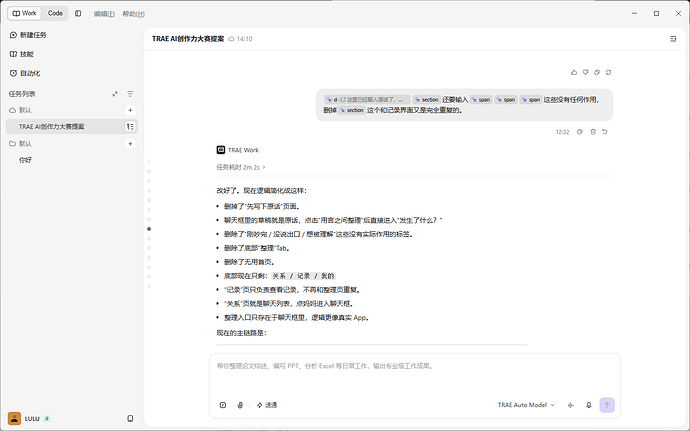This screenshot has height=431, width=690.
Task: Click 新建任务 to create a task
Action: click(x=28, y=35)
